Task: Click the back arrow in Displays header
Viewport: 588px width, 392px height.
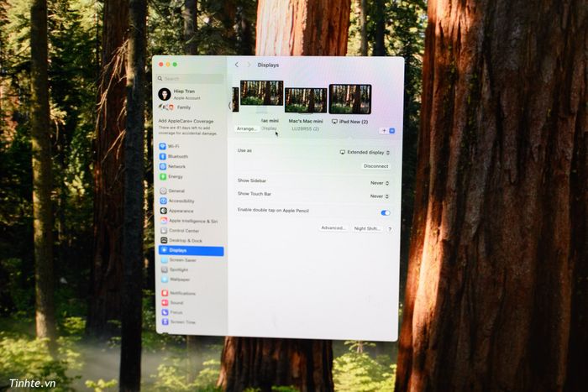Action: [x=237, y=65]
